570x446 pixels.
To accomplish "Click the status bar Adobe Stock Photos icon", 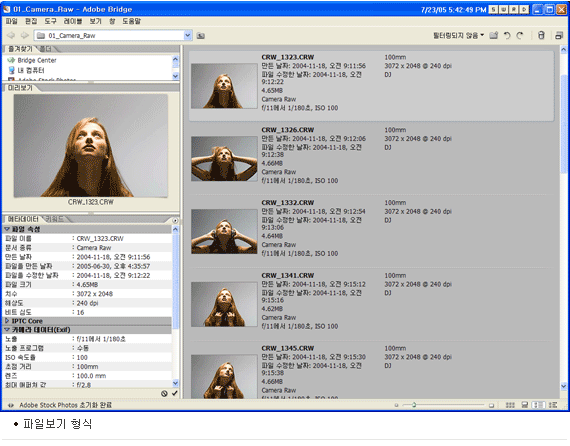I will click(11, 405).
